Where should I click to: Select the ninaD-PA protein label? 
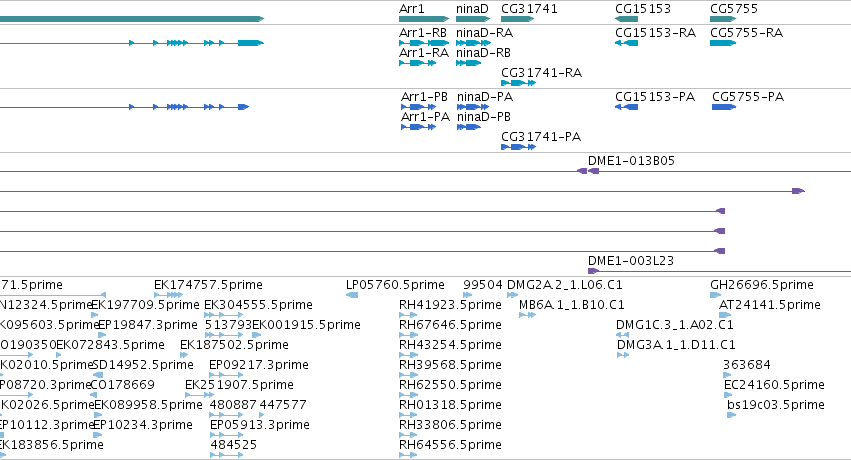tap(485, 97)
